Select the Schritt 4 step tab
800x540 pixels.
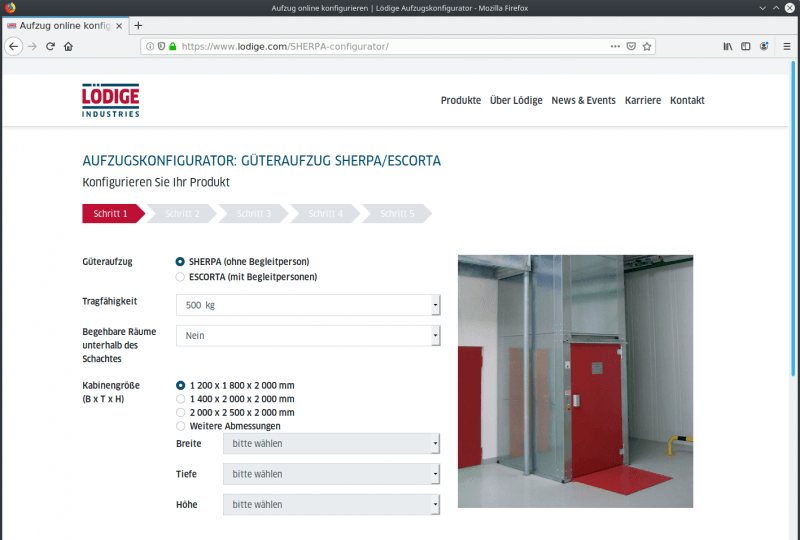[x=326, y=214]
